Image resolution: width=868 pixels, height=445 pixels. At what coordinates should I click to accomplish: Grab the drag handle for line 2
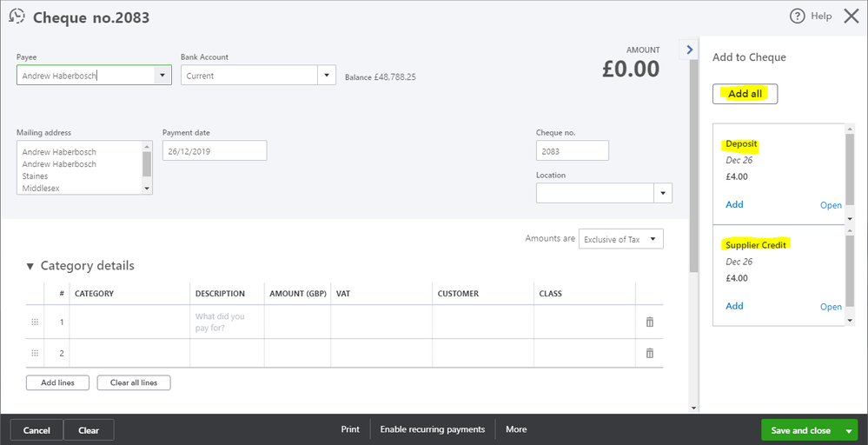click(36, 353)
